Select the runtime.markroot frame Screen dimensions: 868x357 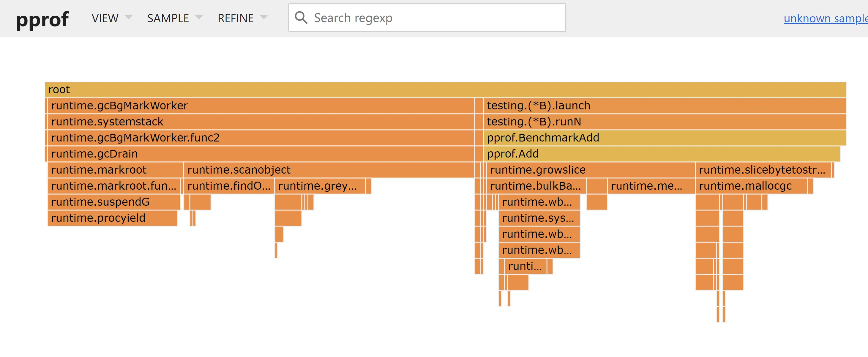115,170
